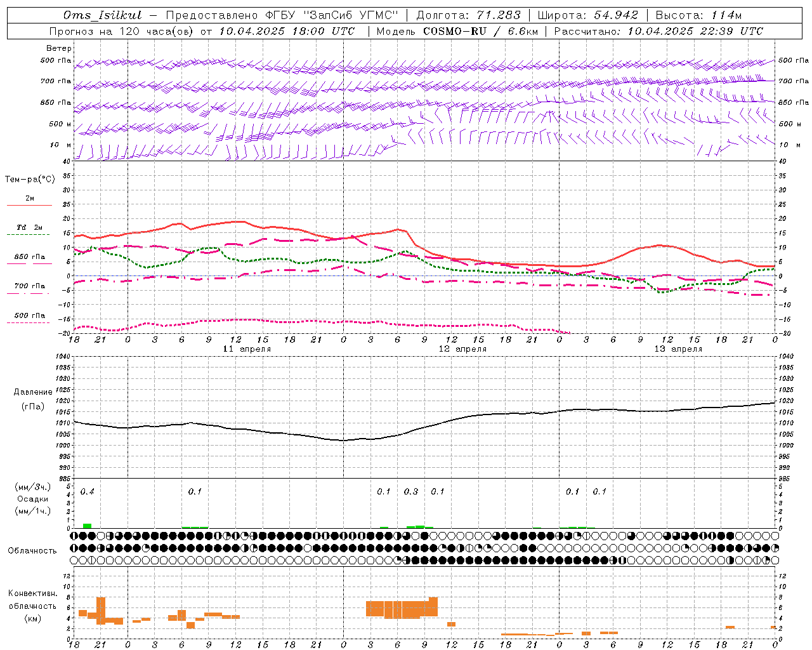Click the (мм/3ч.) precipitation unit label
812x650 pixels.
32,487
